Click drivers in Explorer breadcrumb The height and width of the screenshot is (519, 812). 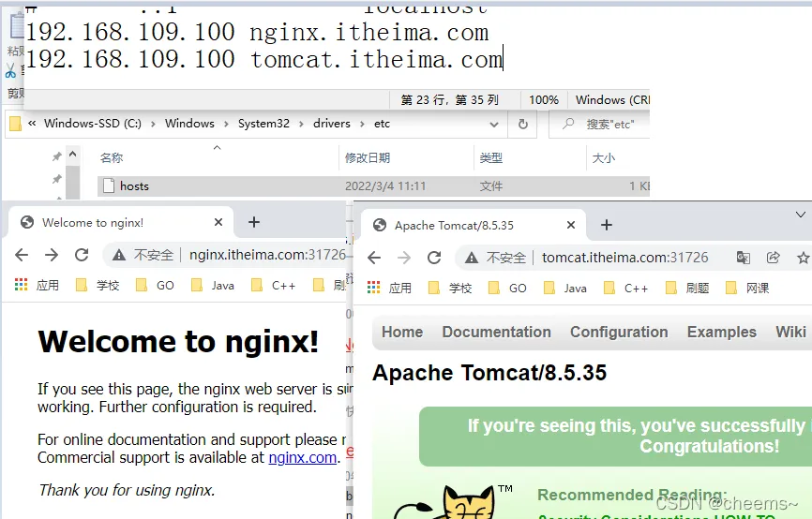(x=331, y=124)
